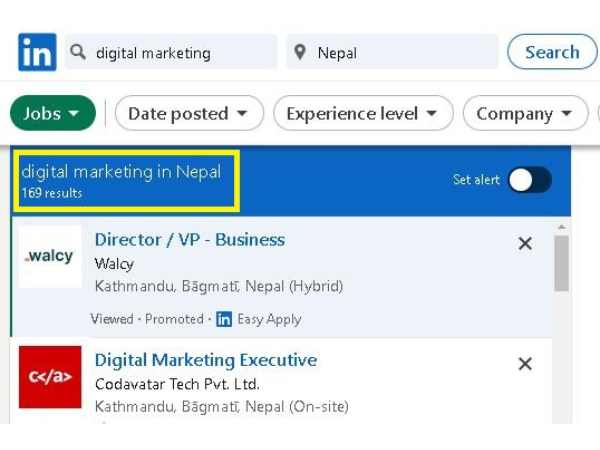This screenshot has height=450, width=600.
Task: Click the 'Promoted' label on Walcy job
Action: click(x=174, y=319)
